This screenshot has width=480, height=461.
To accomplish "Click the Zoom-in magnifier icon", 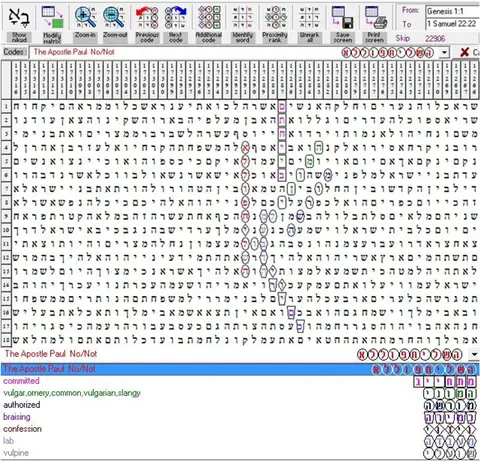I will pyautogui.click(x=85, y=17).
